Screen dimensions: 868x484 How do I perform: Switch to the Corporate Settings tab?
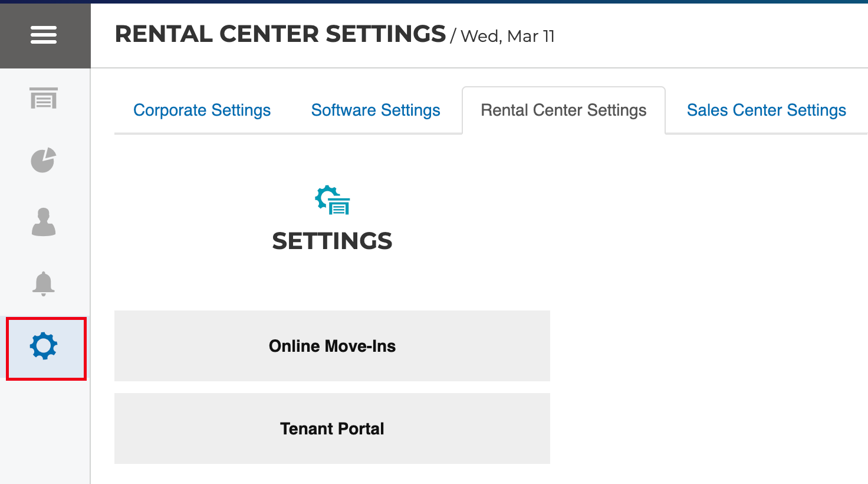(x=202, y=110)
